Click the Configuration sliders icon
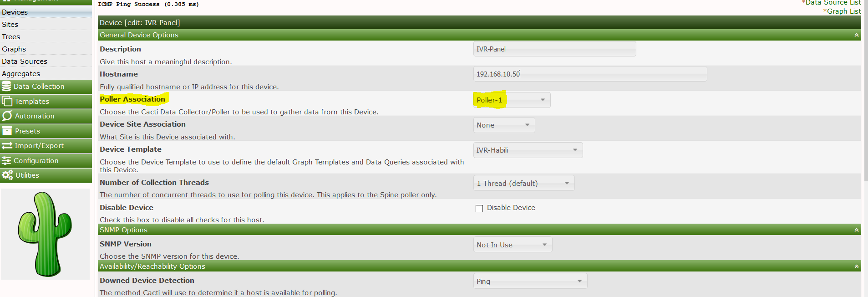The width and height of the screenshot is (868, 297). tap(6, 161)
